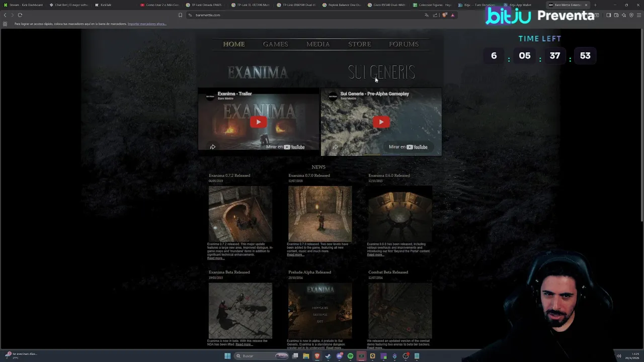This screenshot has height=362, width=644.
Task: Open Exanima Beta Released headline
Action: click(x=229, y=272)
